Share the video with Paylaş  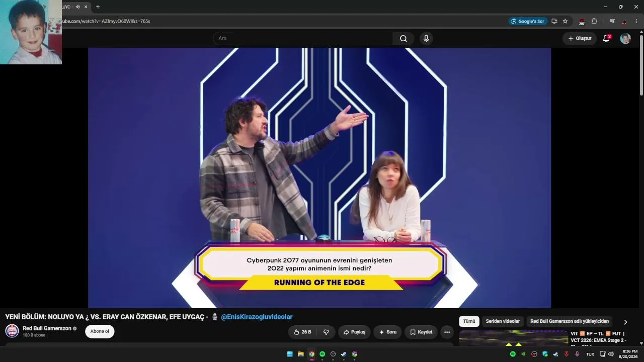[x=354, y=332]
